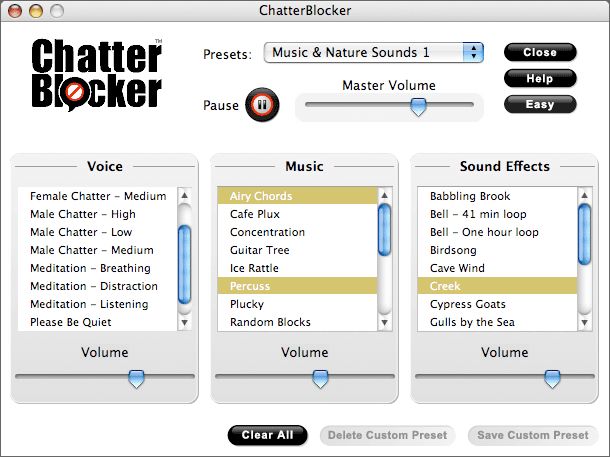Select Meditation - Listening voice
This screenshot has width=610, height=457.
[98, 304]
